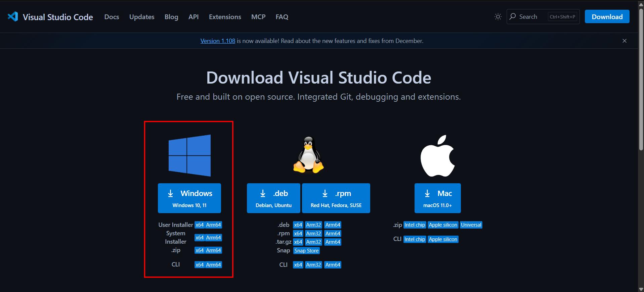This screenshot has width=644, height=292.
Task: Select Mac .zip Apple silicon link
Action: (x=443, y=225)
